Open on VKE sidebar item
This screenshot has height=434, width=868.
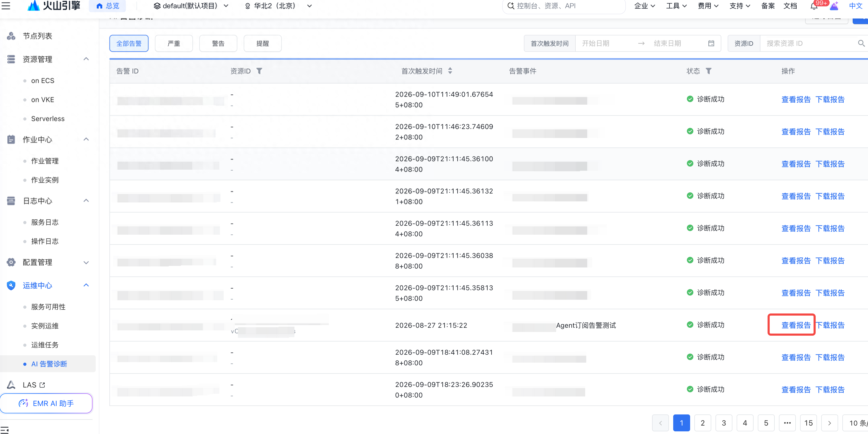(x=43, y=99)
